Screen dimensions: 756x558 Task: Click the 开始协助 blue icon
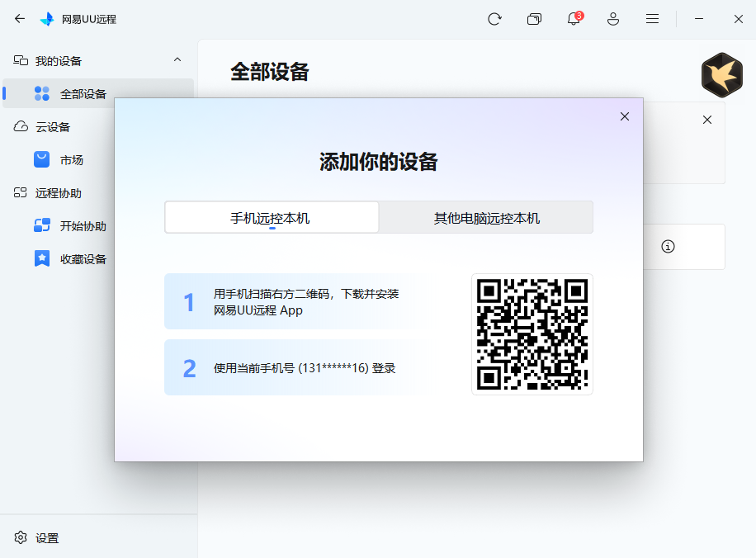coord(42,225)
